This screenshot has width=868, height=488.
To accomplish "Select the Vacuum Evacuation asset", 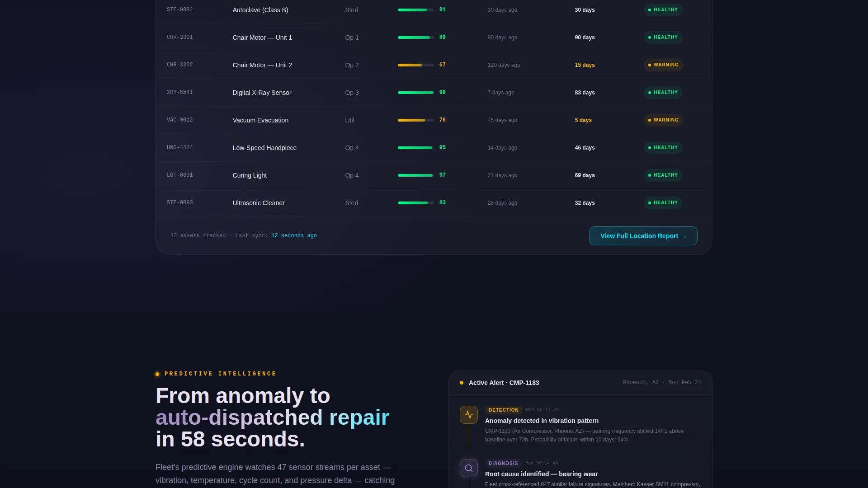I will pos(260,120).
